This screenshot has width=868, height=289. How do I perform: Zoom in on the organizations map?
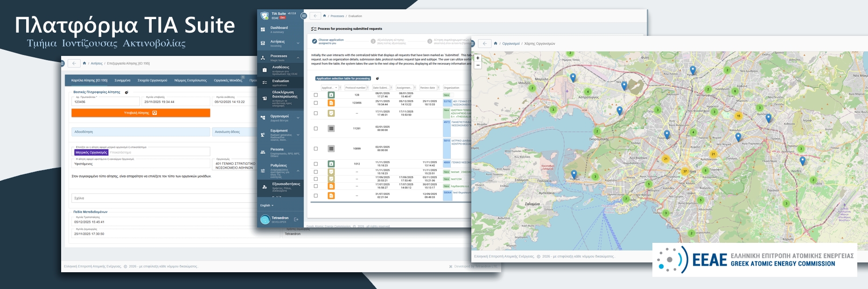pos(477,58)
